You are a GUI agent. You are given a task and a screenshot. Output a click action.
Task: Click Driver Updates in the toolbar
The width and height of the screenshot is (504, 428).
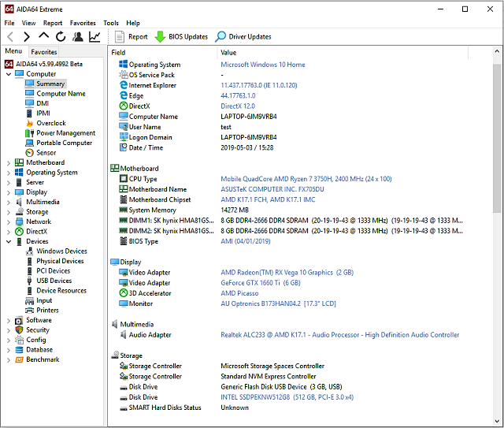click(x=243, y=37)
